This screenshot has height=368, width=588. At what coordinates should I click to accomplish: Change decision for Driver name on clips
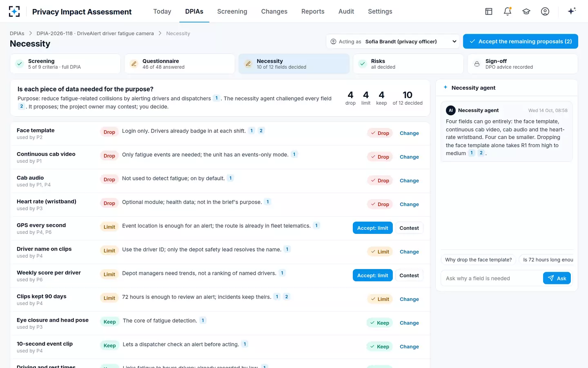[x=409, y=252]
